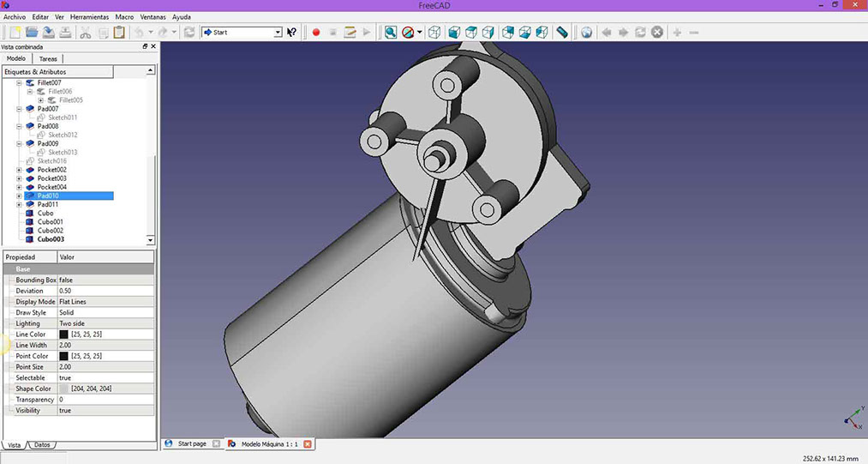
Task: Collapse the Pad009 tree node
Action: pyautogui.click(x=19, y=143)
